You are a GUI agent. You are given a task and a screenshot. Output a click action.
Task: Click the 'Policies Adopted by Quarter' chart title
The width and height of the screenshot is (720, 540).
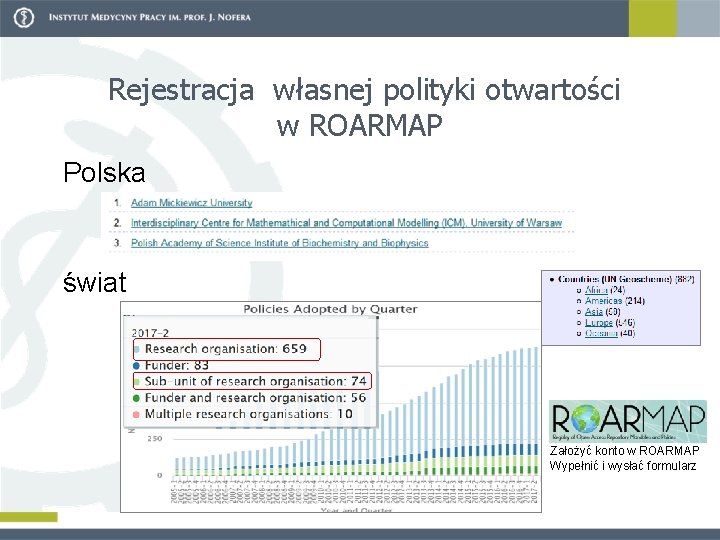point(331,309)
